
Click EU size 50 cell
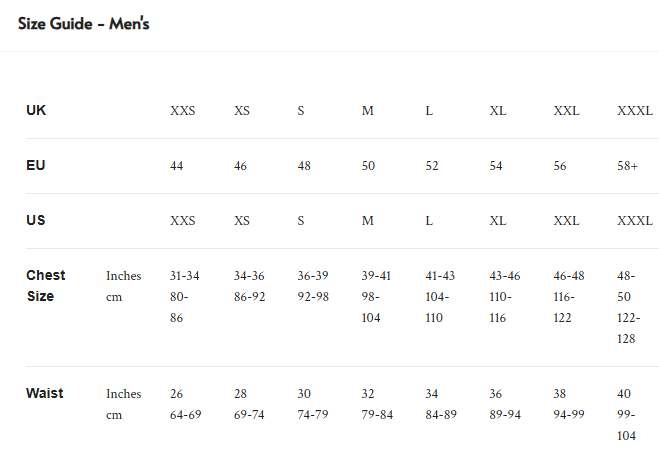[x=368, y=166]
